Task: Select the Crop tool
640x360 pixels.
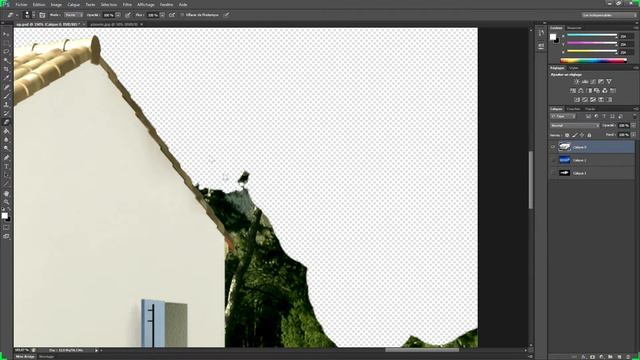Action: point(6,69)
